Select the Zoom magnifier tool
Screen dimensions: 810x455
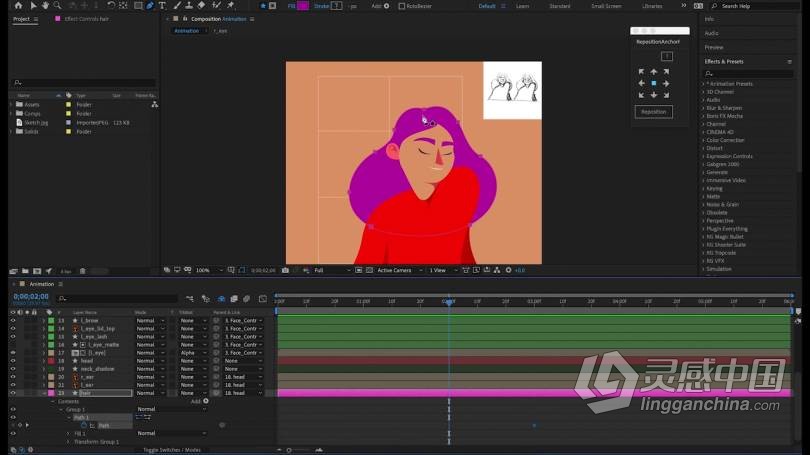[57, 6]
